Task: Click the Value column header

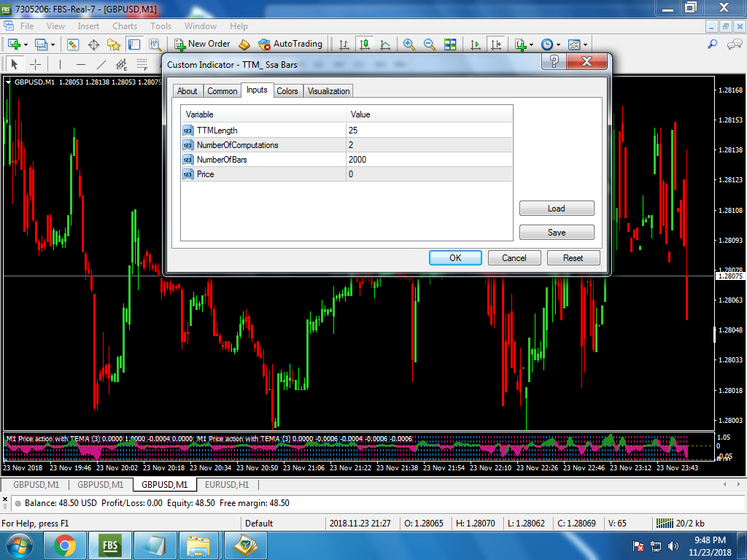Action: 429,114
